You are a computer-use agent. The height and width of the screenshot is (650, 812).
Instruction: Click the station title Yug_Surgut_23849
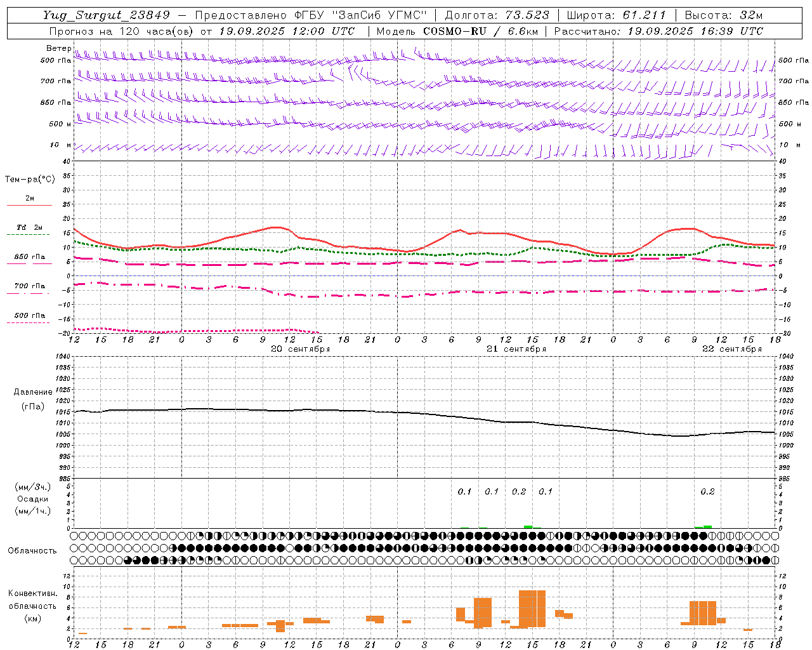click(107, 15)
